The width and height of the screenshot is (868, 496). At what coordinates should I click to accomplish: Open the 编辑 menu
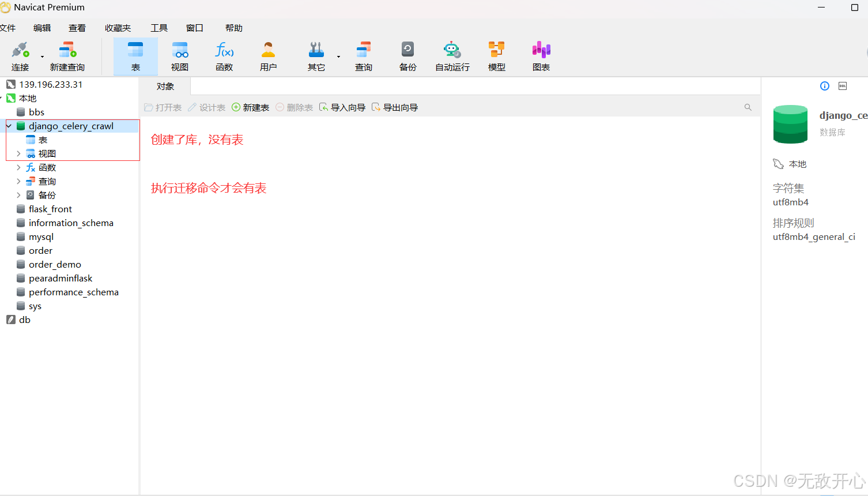tap(42, 28)
